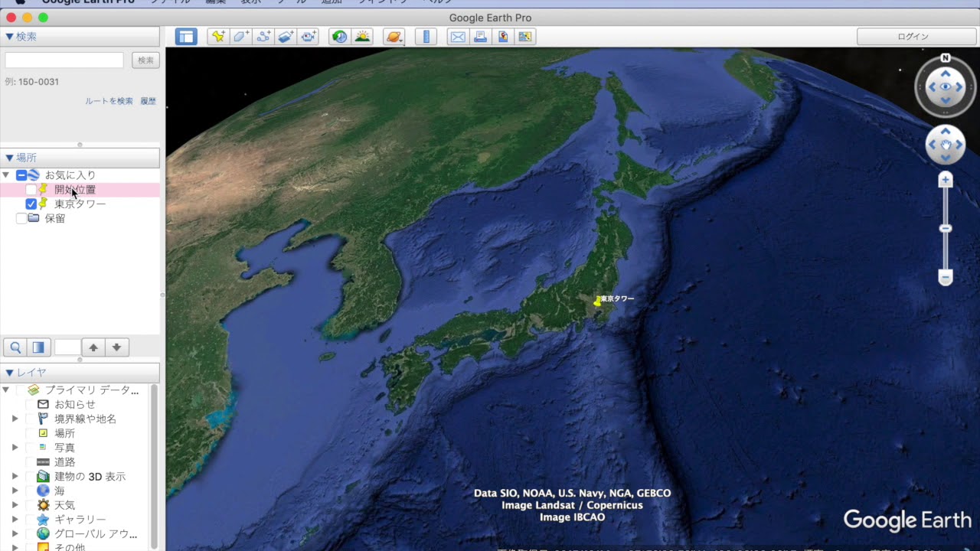Click the Email envelope toolbar icon

[457, 36]
